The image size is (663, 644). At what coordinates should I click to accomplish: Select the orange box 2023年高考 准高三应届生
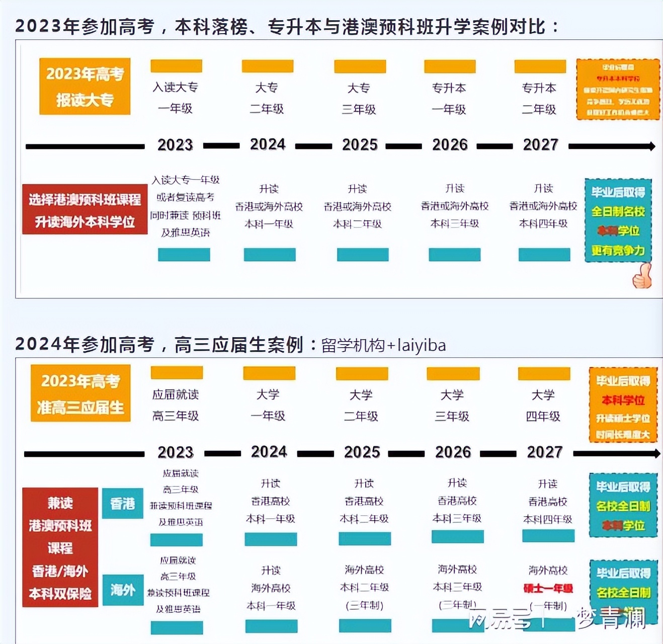pos(80,393)
